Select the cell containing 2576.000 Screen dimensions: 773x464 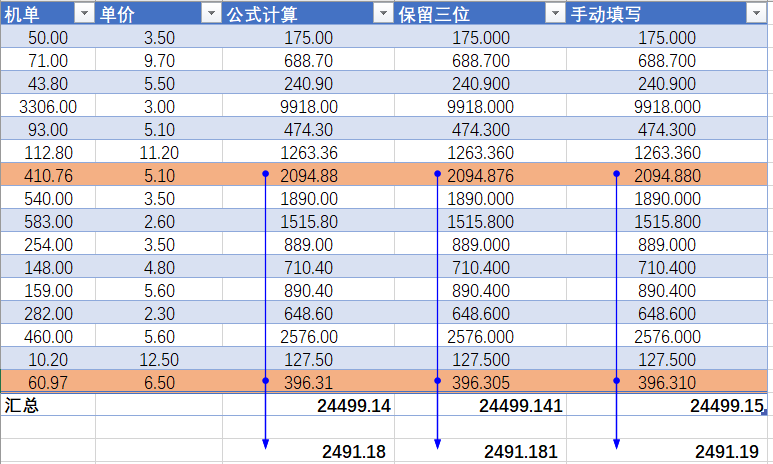point(480,336)
